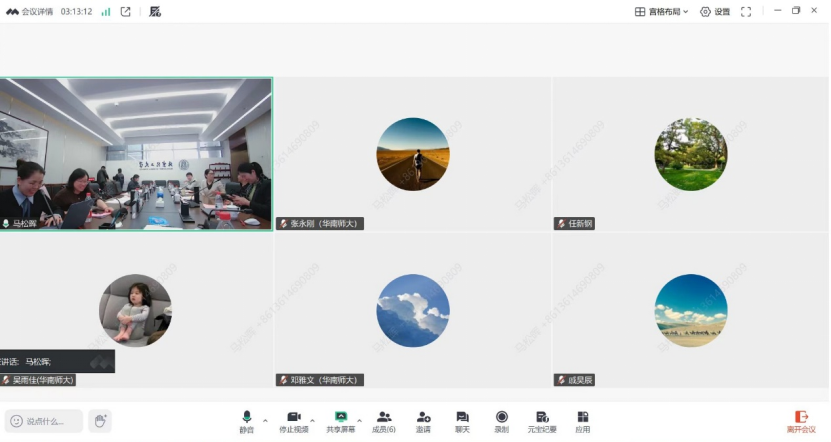Image resolution: width=831 pixels, height=442 pixels.
Task: Open the 宫格布局 layout dropdown
Action: coord(661,12)
